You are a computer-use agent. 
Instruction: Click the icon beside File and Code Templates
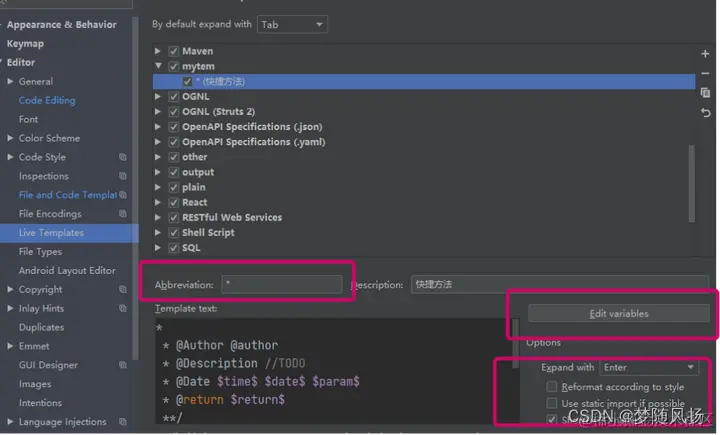[123, 195]
